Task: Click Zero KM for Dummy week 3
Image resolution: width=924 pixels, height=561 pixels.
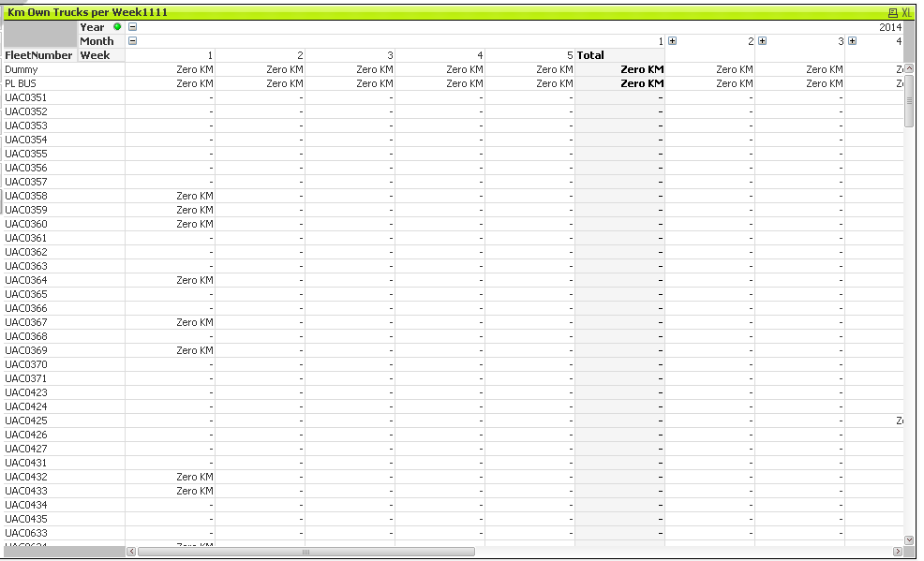Action: 375,69
